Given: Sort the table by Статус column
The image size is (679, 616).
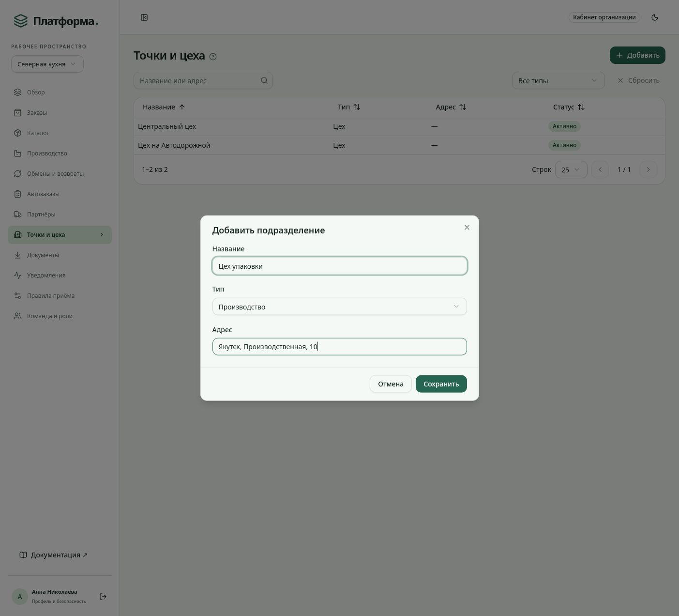Looking at the screenshot, I should click(x=569, y=107).
